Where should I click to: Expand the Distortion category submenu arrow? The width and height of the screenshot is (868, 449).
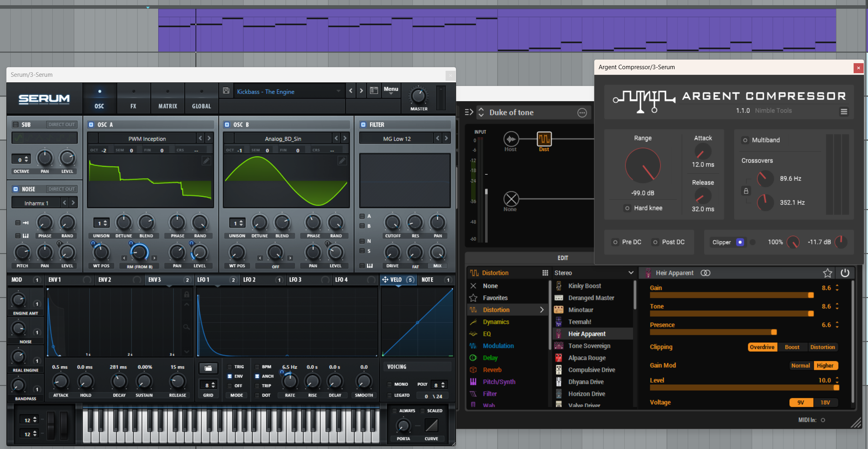point(542,310)
